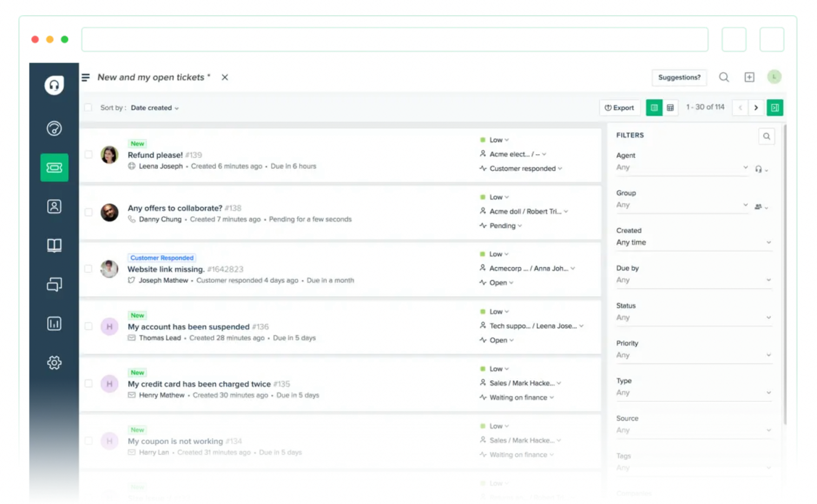This screenshot has width=817, height=504.
Task: Open the Reports chart icon in sidebar
Action: [x=54, y=323]
